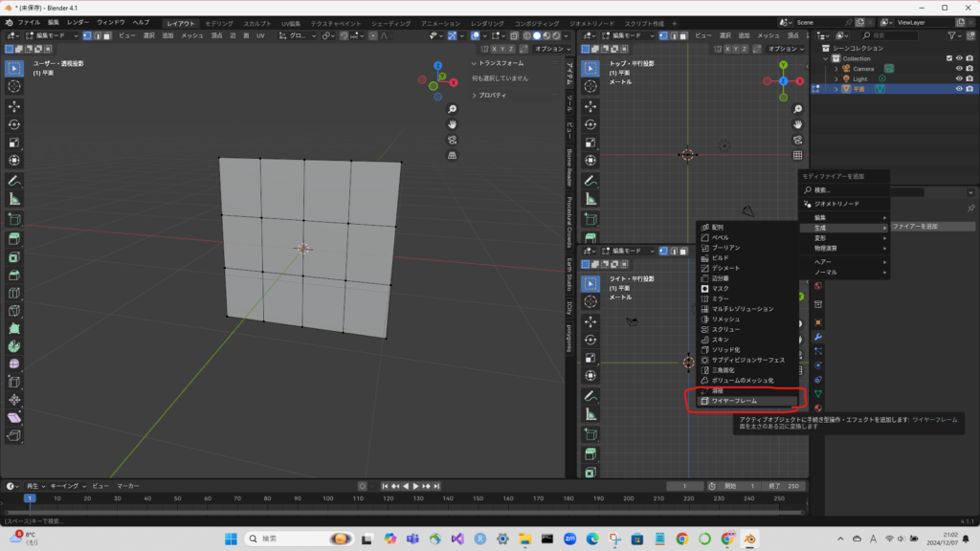
Task: Click the Cursor tool in main viewport toolbar
Action: point(14,86)
